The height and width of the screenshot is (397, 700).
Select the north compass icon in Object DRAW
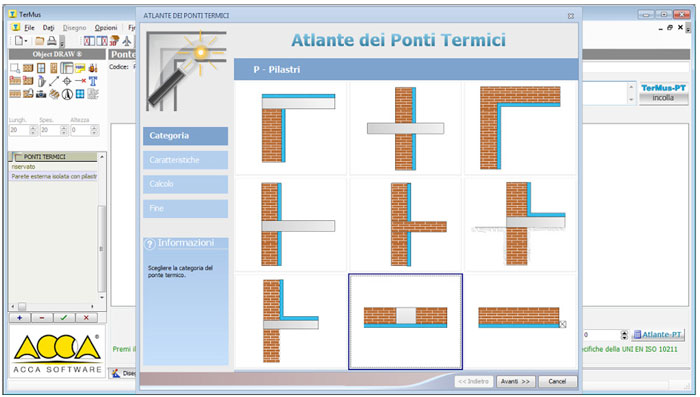click(67, 94)
